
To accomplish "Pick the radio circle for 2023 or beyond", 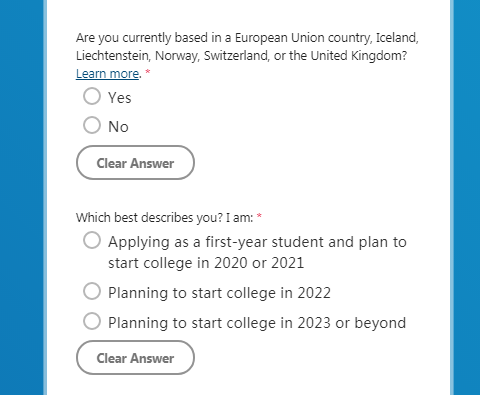I will tap(92, 321).
